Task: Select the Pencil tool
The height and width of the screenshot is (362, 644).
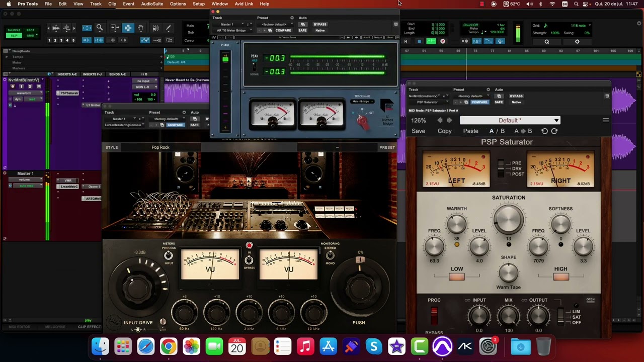Action: [169, 28]
